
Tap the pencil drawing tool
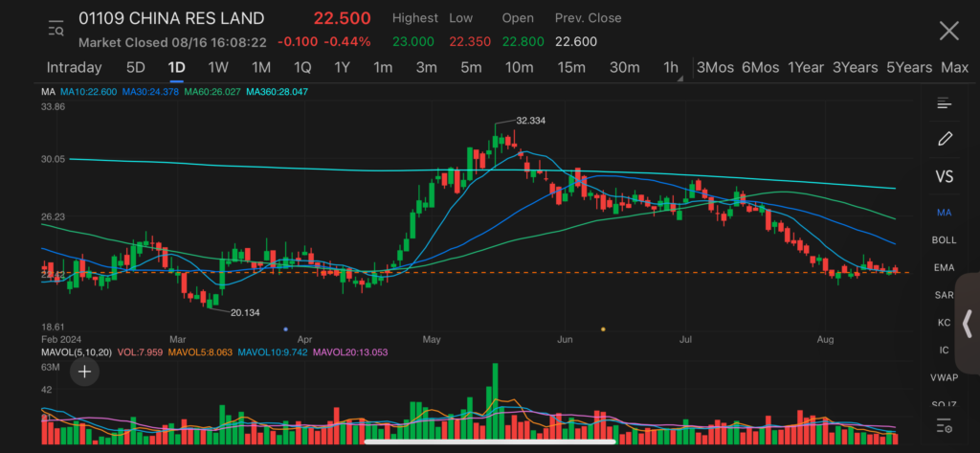pos(945,139)
